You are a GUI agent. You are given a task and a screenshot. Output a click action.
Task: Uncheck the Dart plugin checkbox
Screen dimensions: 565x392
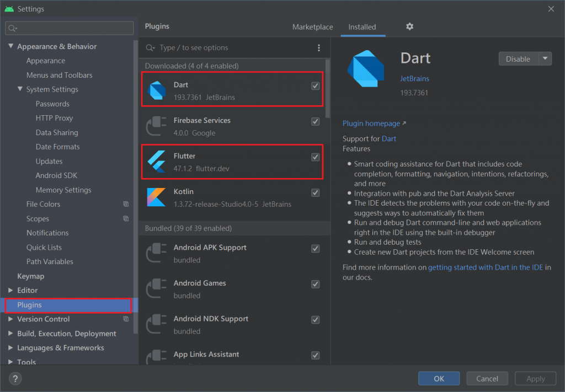pos(315,85)
